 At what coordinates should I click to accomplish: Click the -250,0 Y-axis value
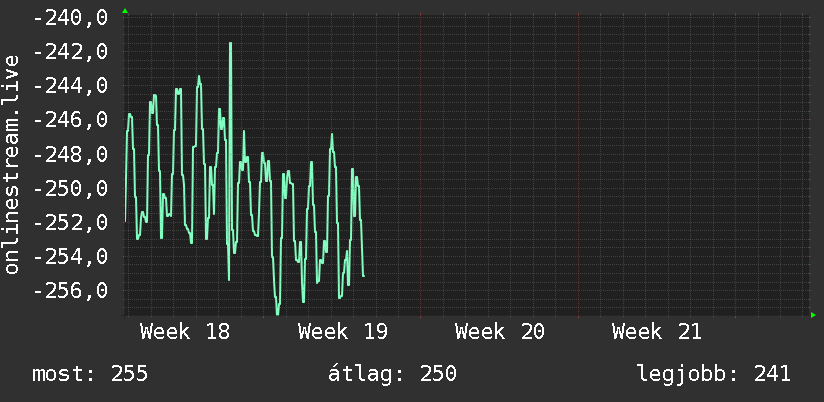point(70,189)
